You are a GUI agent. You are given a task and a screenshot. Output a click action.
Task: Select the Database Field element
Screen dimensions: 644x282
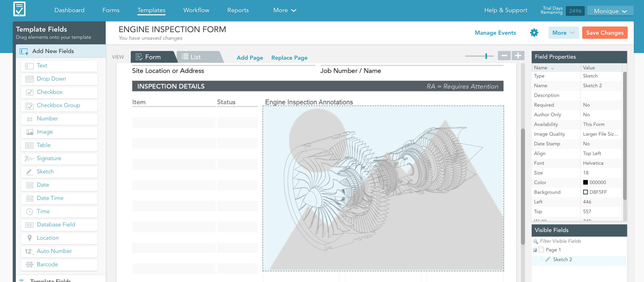pos(59,225)
